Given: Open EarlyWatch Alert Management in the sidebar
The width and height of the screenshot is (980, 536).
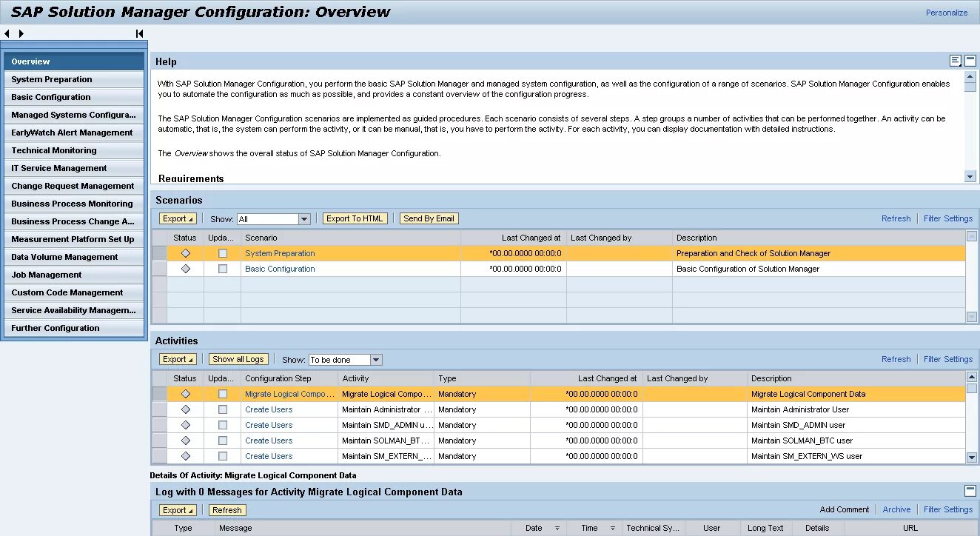Looking at the screenshot, I should 74,133.
